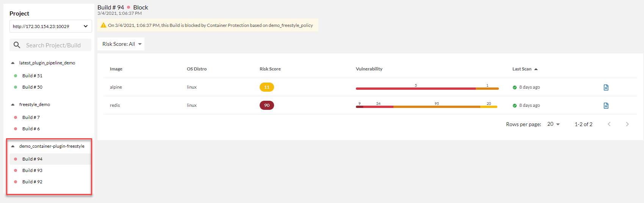Viewport: 644px width, 203px height.
Task: Go to next page of results
Action: click(627, 124)
